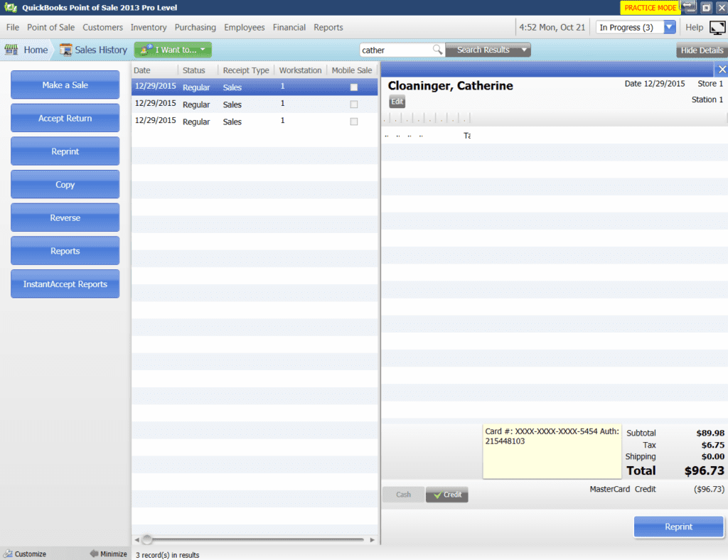The height and width of the screenshot is (560, 728).
Task: Click the Customize icon in status bar
Action: [7, 554]
